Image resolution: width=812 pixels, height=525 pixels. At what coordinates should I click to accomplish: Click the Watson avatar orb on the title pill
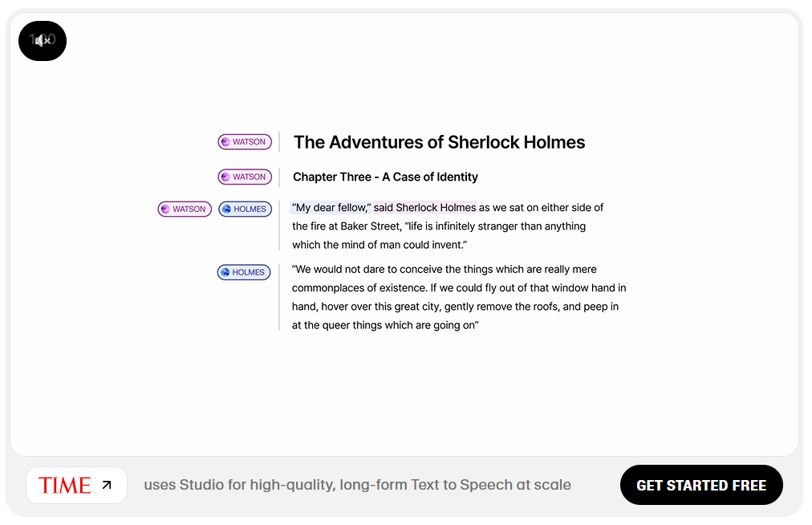click(225, 141)
